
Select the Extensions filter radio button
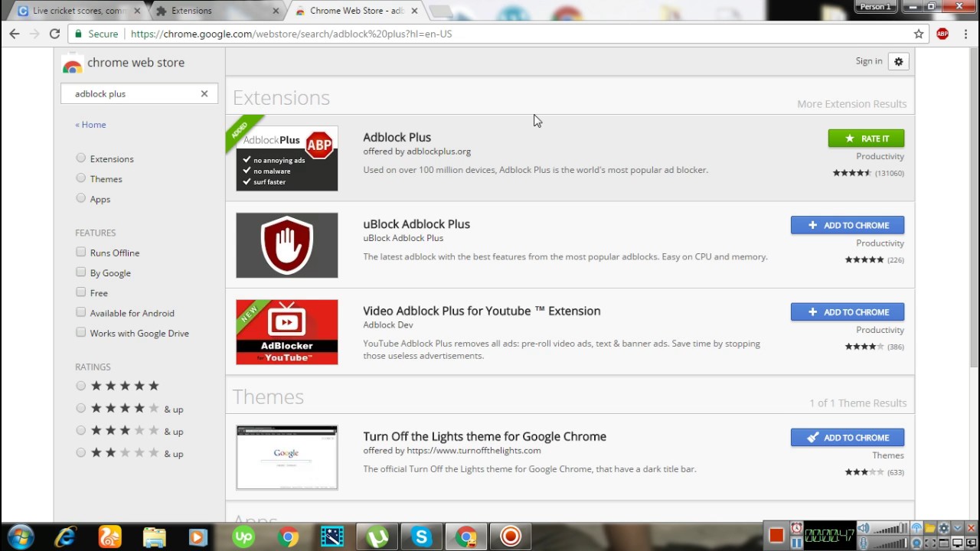pos(81,158)
